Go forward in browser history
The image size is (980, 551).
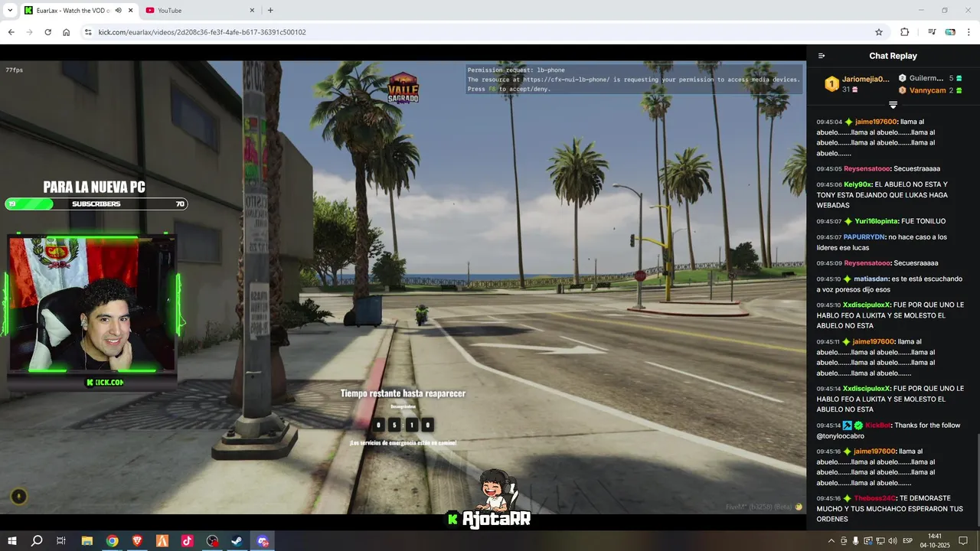click(29, 32)
